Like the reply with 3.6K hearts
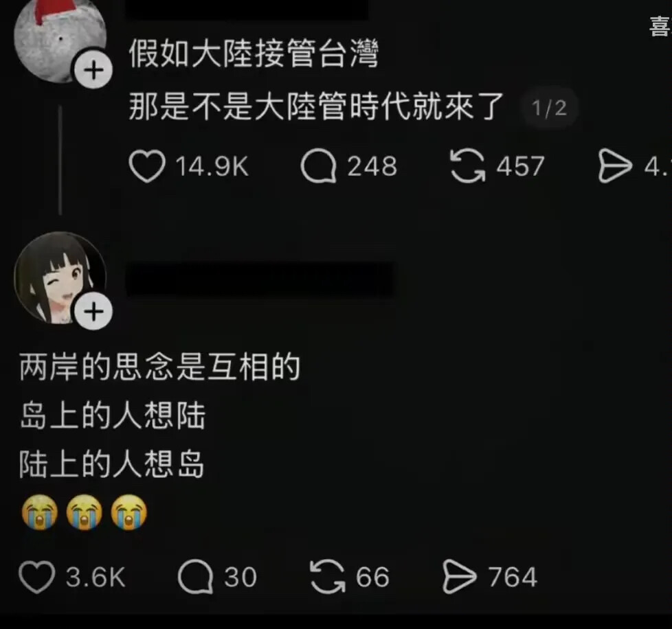Screen dimensions: 672x629 click(x=37, y=577)
